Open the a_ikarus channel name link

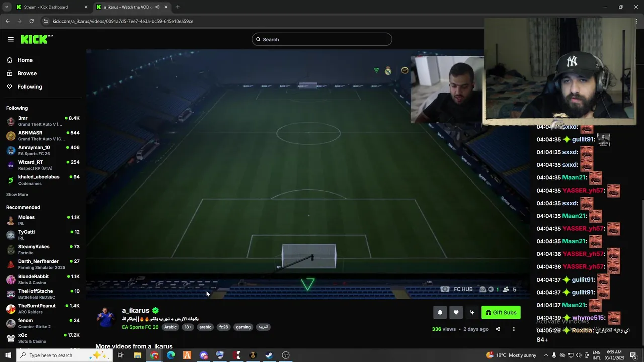coord(136,311)
